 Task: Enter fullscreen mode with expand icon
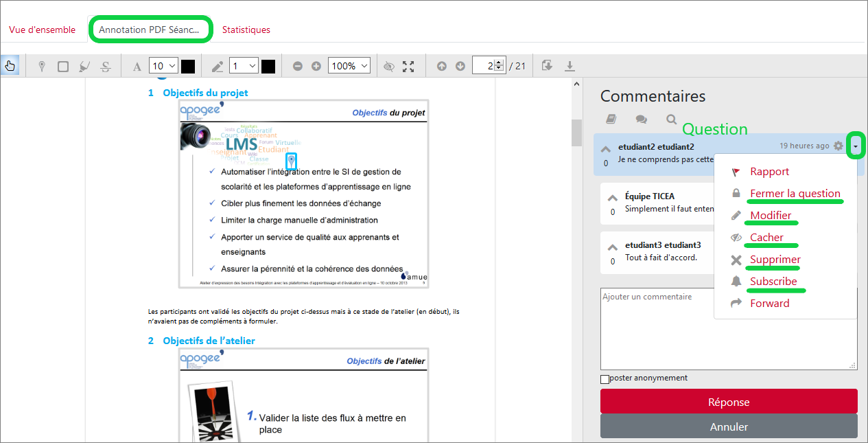(408, 66)
